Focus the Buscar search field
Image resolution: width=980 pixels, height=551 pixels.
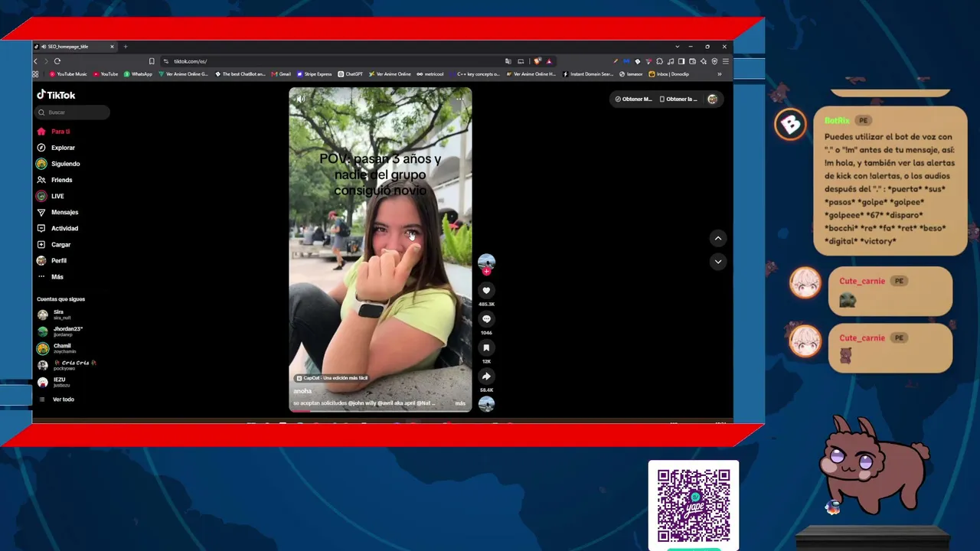[73, 112]
